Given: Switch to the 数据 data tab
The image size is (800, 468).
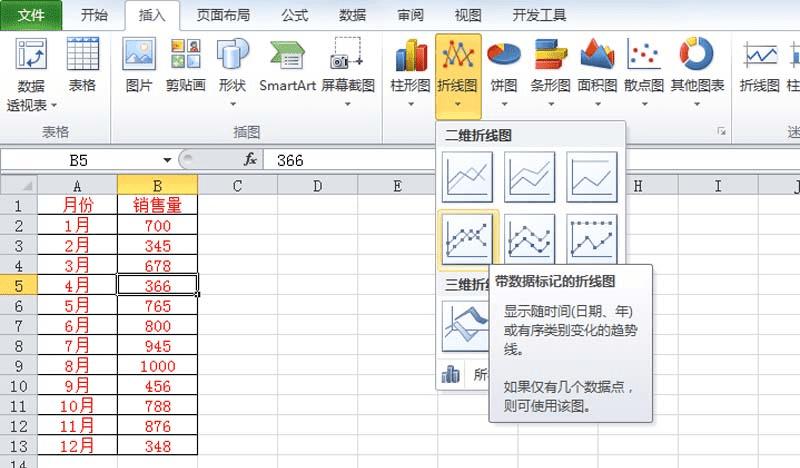Looking at the screenshot, I should point(353,15).
